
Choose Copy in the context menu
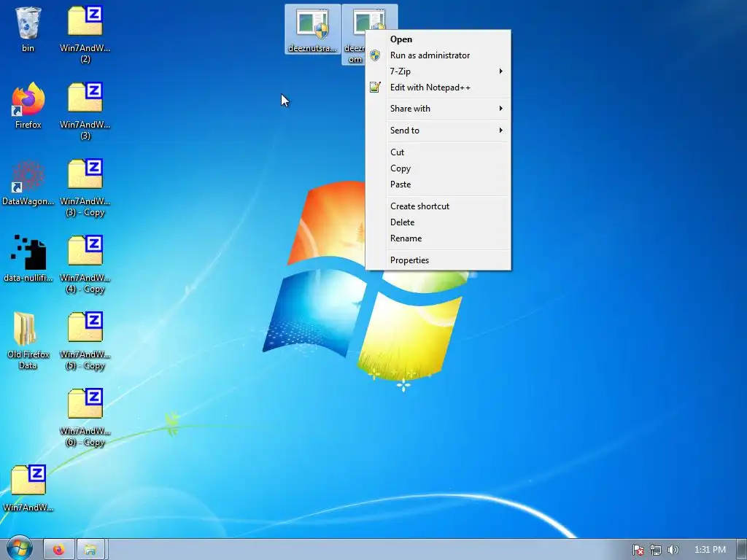click(438, 168)
